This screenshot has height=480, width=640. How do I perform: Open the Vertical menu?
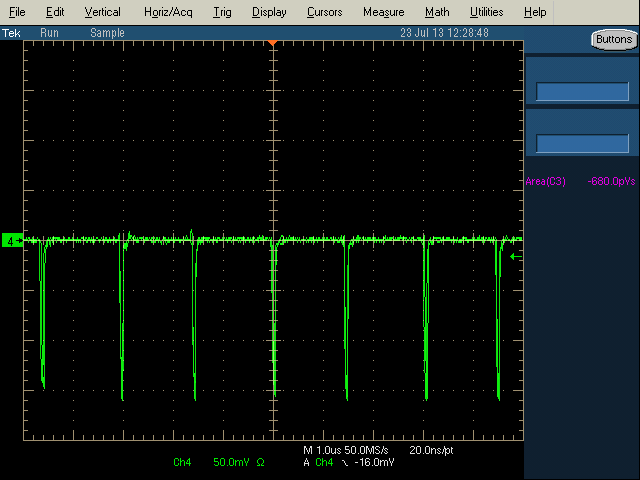coord(102,12)
